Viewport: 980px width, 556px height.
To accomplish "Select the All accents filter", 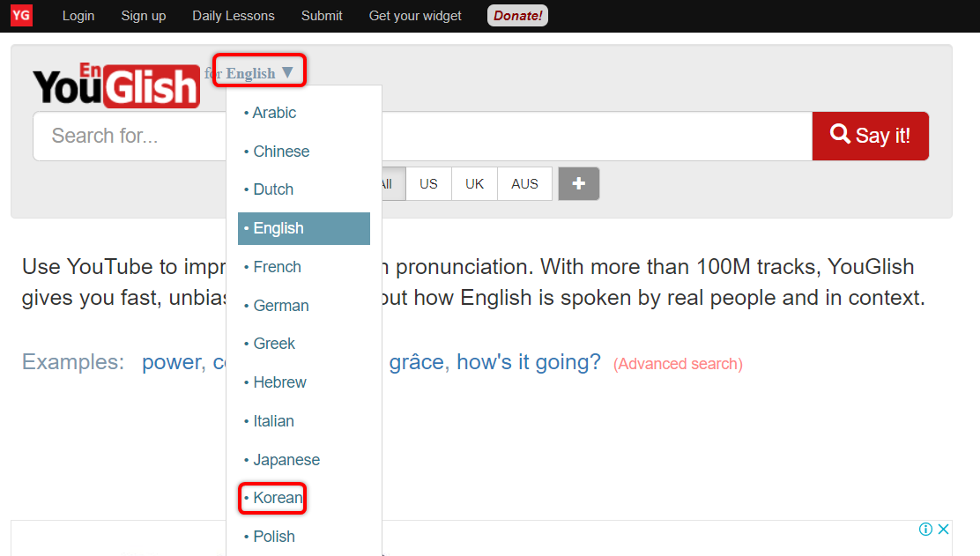I will coord(393,183).
